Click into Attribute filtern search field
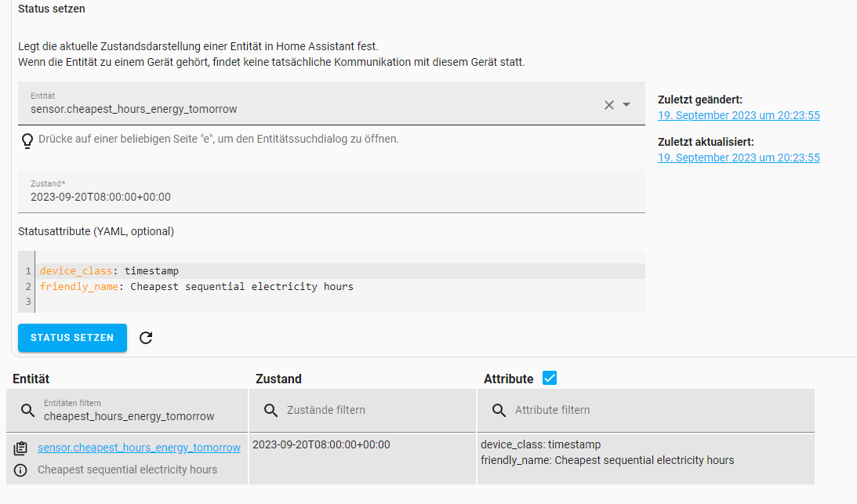857x504 pixels. [x=645, y=411]
